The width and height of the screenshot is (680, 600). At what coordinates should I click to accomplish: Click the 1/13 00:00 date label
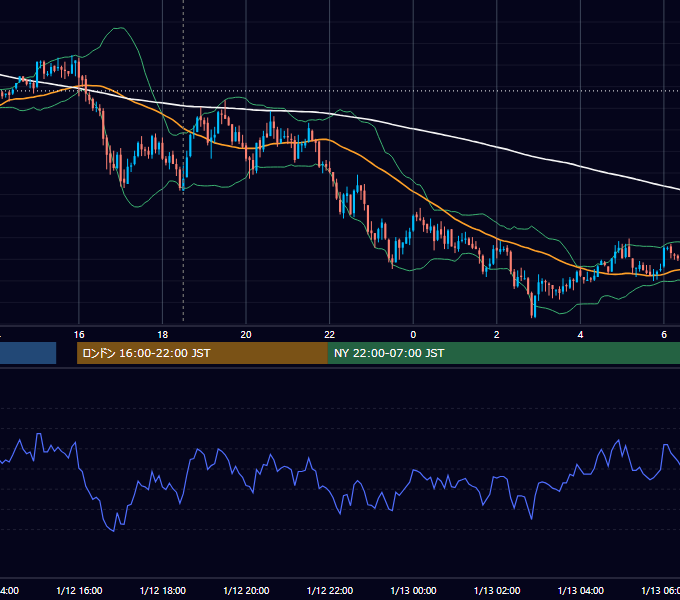tap(413, 590)
